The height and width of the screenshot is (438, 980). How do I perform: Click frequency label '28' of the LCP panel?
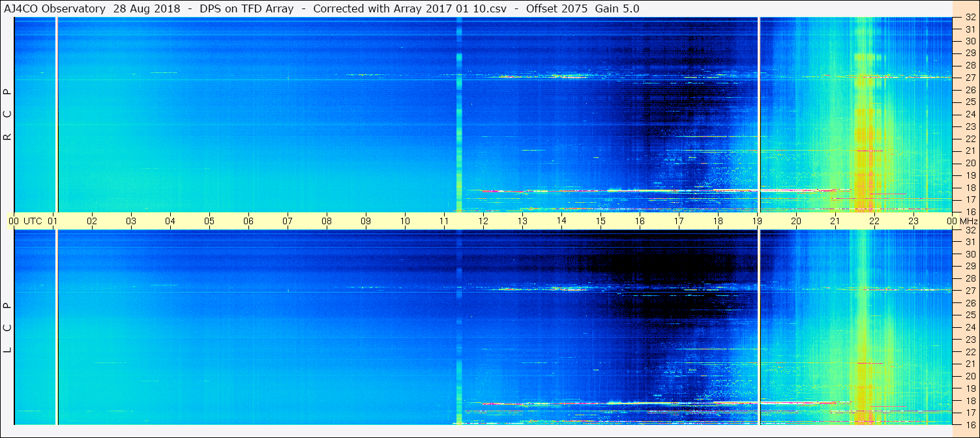point(970,278)
